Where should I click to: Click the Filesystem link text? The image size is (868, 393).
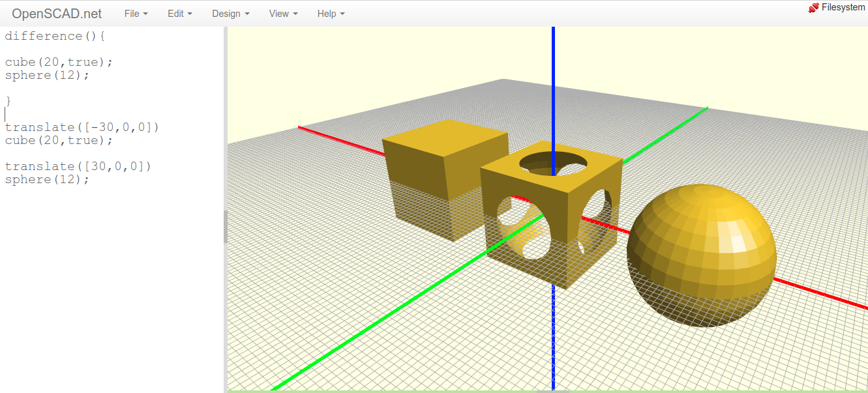coord(843,8)
